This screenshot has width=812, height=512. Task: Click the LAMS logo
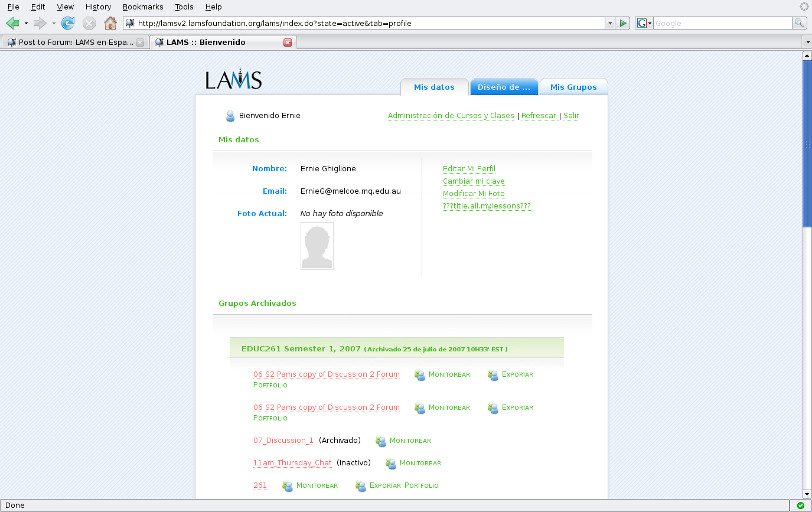(234, 80)
